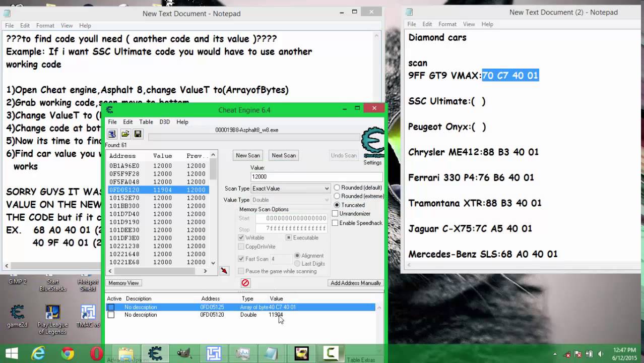Open the Windows Start button
This screenshot has width=644, height=363.
[12, 353]
